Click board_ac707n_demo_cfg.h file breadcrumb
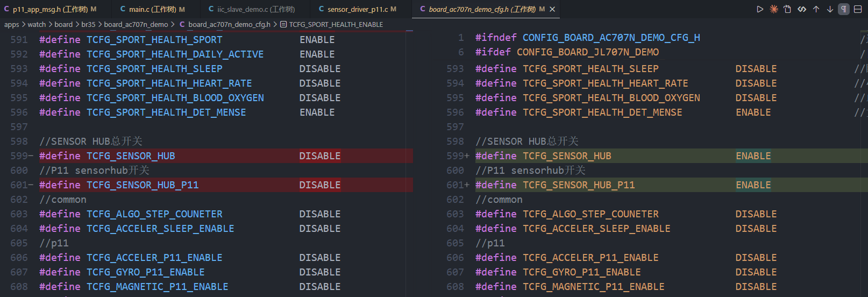Viewport: 868px width, 297px height. point(229,25)
